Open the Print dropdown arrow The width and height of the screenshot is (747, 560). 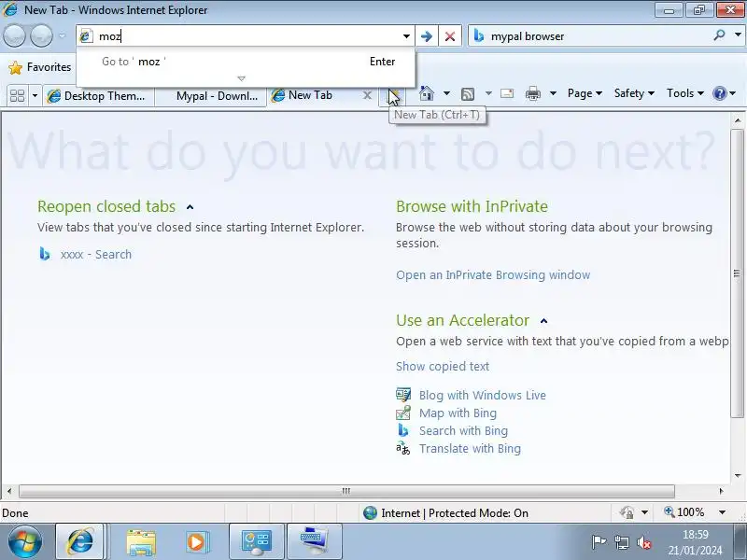(x=553, y=93)
